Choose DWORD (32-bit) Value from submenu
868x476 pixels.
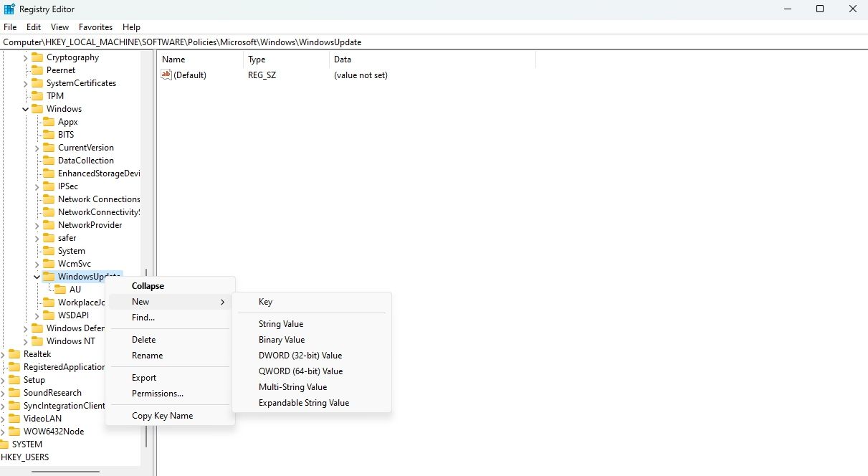(x=300, y=356)
